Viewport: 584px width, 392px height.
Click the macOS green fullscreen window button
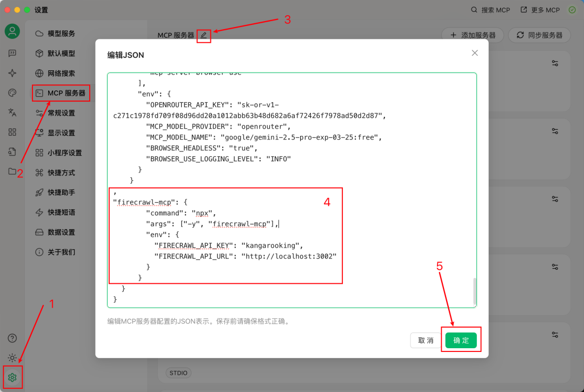coord(27,10)
